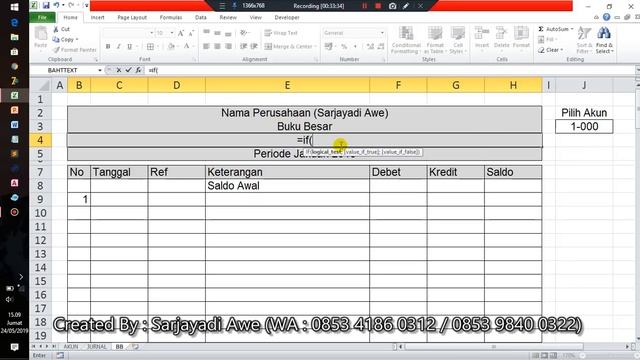Switch to the Page Layout tab
This screenshot has width=640, height=360.
coord(132,18)
